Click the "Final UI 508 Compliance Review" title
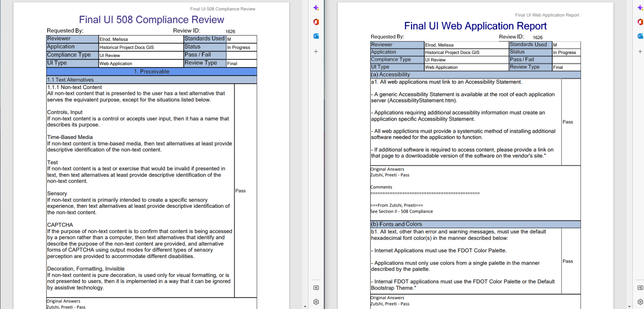Viewport: 644px width, 309px height. click(x=151, y=20)
